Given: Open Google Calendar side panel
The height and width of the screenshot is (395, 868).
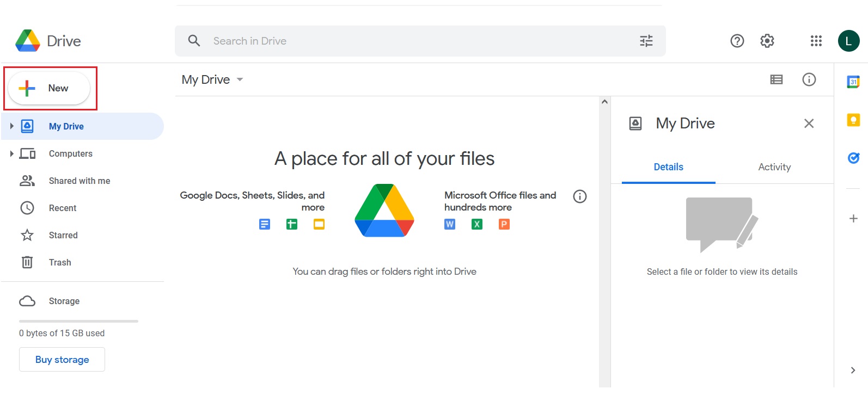Looking at the screenshot, I should coord(853,82).
